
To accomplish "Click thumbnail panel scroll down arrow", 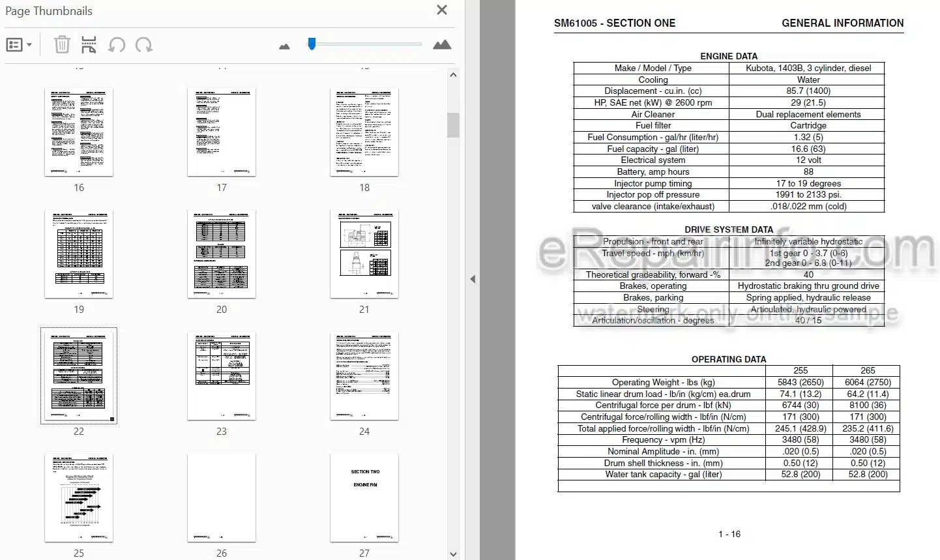I will [x=453, y=553].
